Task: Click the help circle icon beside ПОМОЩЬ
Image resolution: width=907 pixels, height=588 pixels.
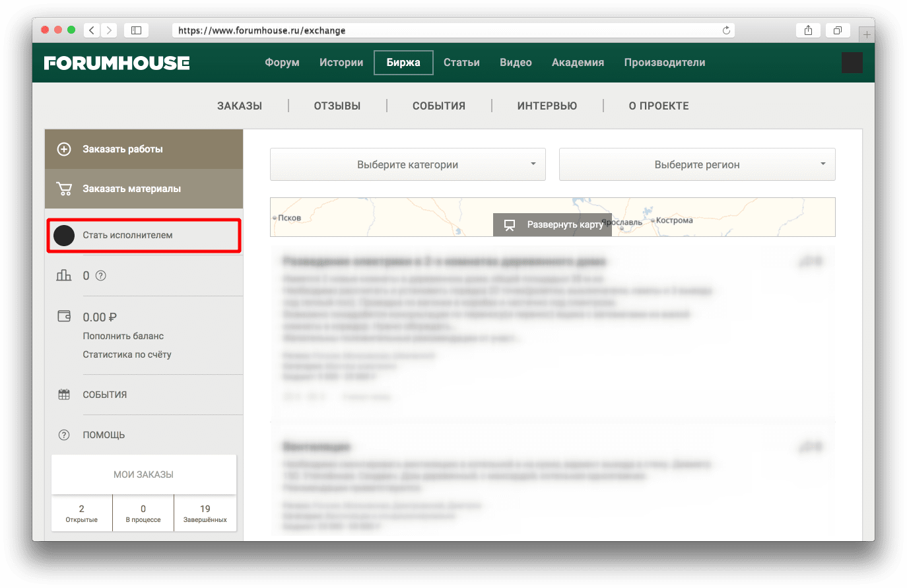Action: [x=64, y=435]
